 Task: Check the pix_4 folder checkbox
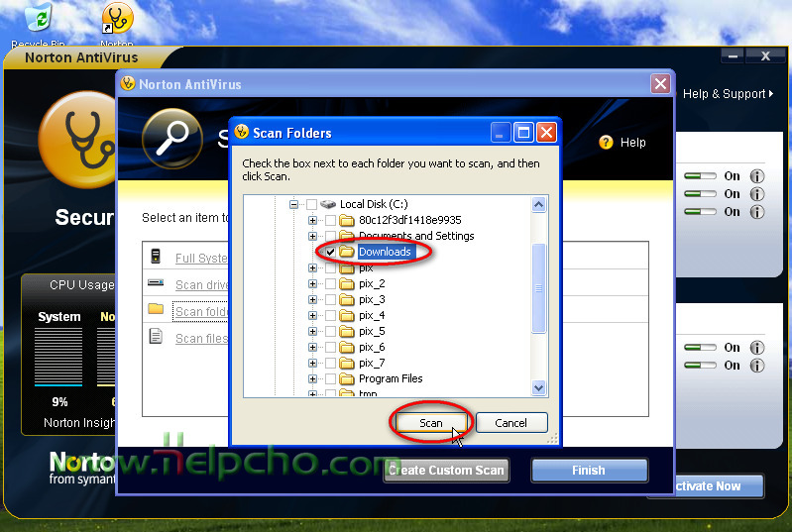(x=330, y=315)
